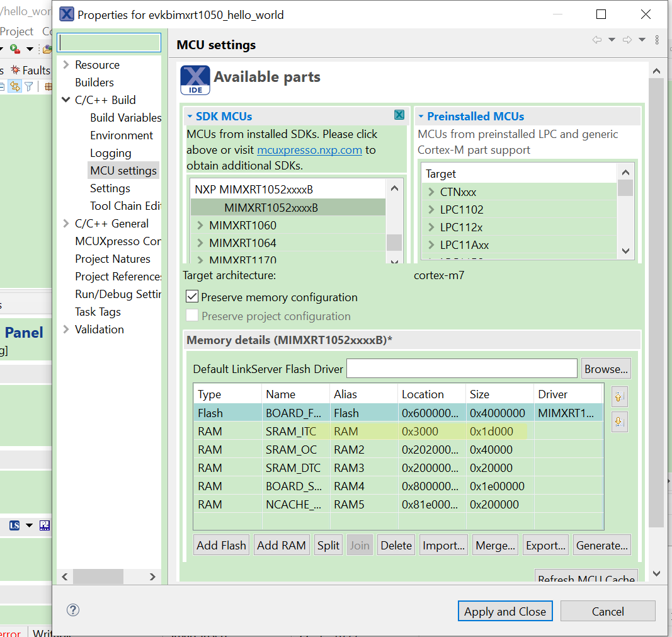The width and height of the screenshot is (672, 637).
Task: Click the SDK MCUs panel X icon
Action: click(x=399, y=115)
